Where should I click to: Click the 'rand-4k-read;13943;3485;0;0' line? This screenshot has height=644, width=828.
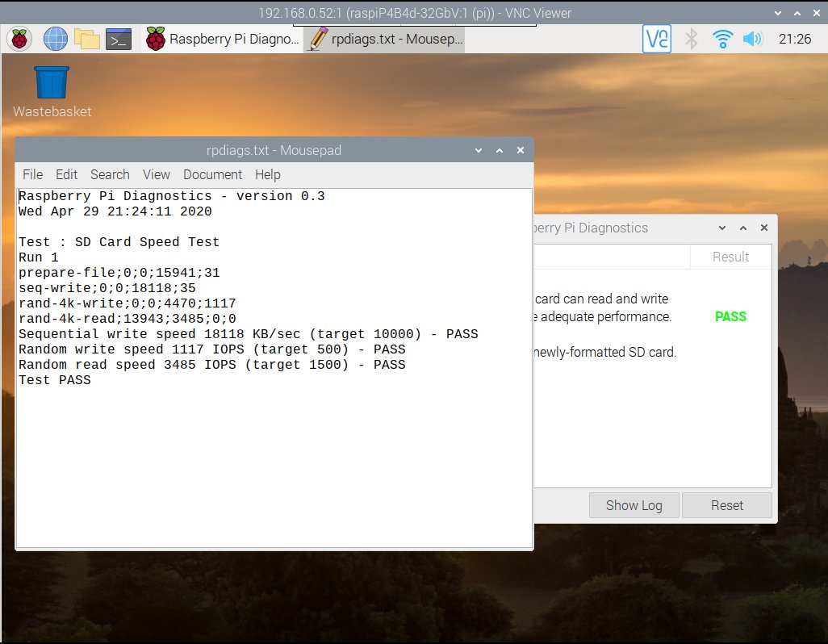click(128, 319)
